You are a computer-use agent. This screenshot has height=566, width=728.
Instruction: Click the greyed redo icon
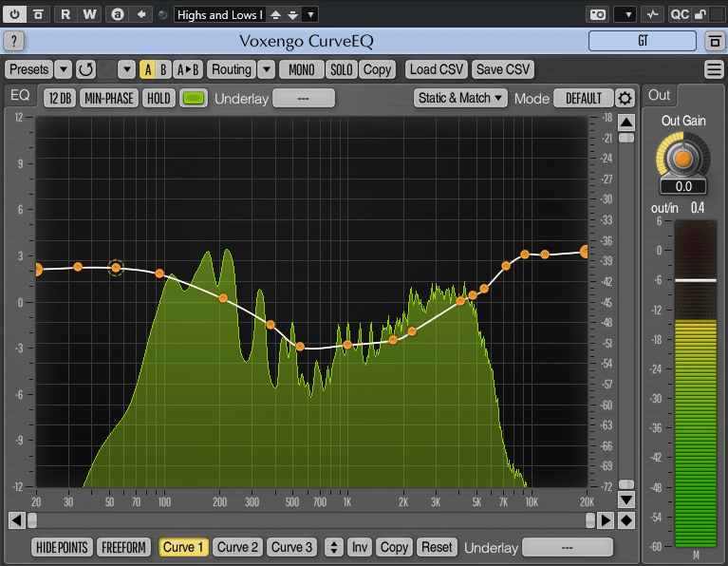click(107, 69)
